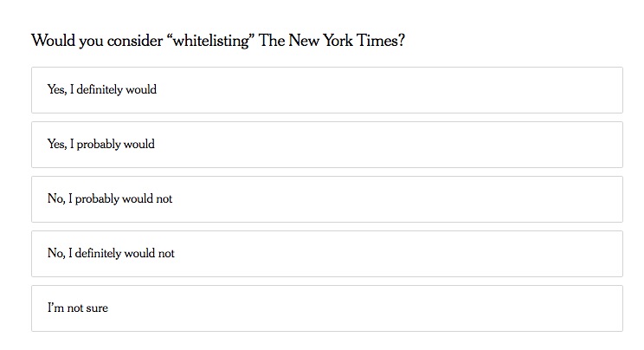
Task: Click the word "definitely" in the fourth answer
Action: pos(100,253)
